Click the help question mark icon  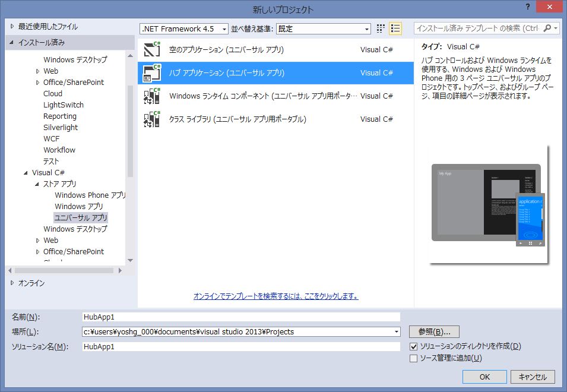527,7
